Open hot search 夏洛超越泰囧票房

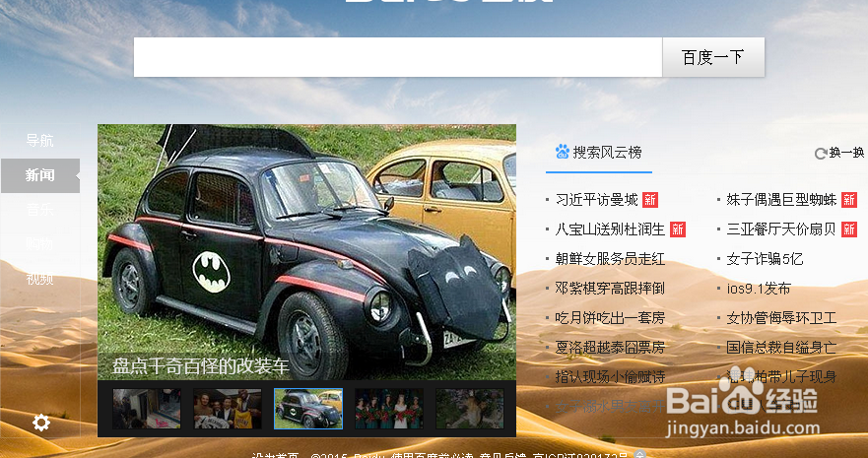click(x=610, y=348)
